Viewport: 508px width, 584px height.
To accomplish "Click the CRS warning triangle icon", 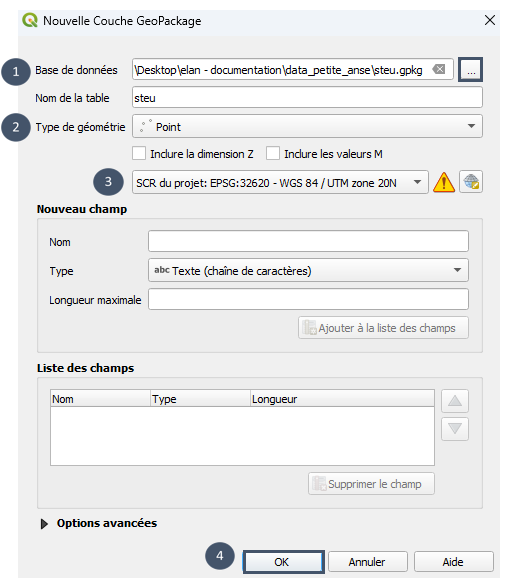I will point(444,182).
